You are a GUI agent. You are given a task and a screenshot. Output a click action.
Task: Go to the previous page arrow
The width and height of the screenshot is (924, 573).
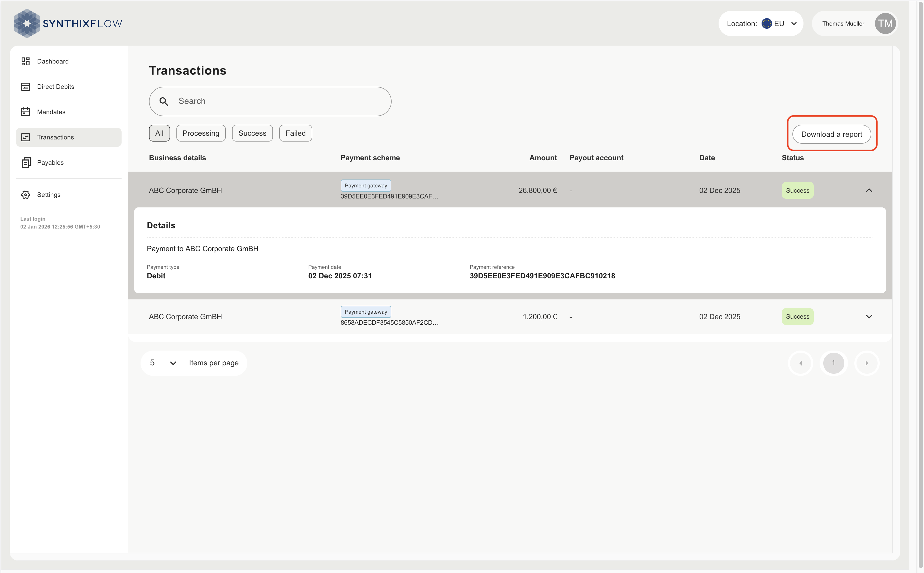800,363
